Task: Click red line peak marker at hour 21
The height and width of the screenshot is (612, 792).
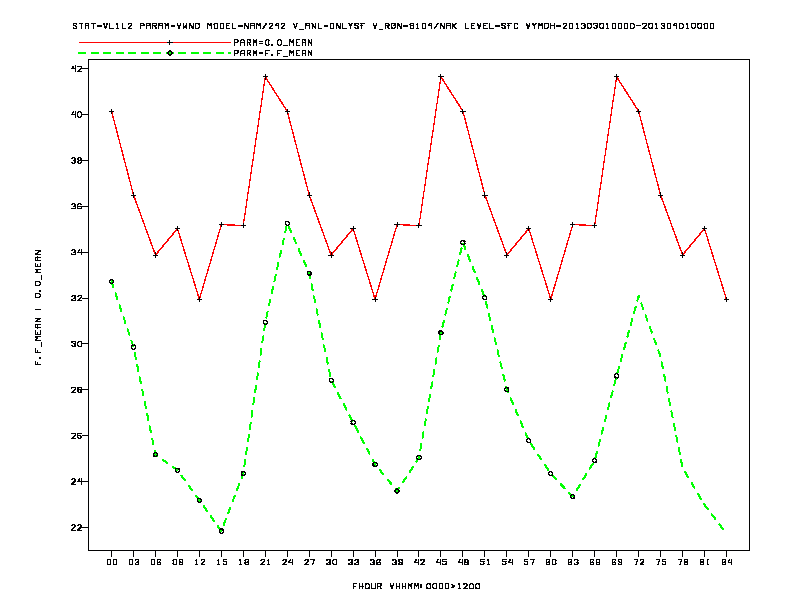Action: click(x=265, y=77)
